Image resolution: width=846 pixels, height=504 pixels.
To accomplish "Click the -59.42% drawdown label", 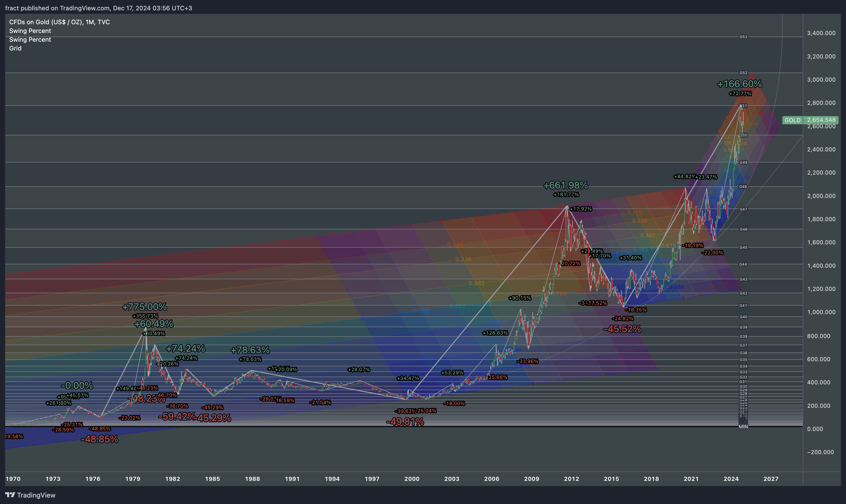I will pos(177,416).
